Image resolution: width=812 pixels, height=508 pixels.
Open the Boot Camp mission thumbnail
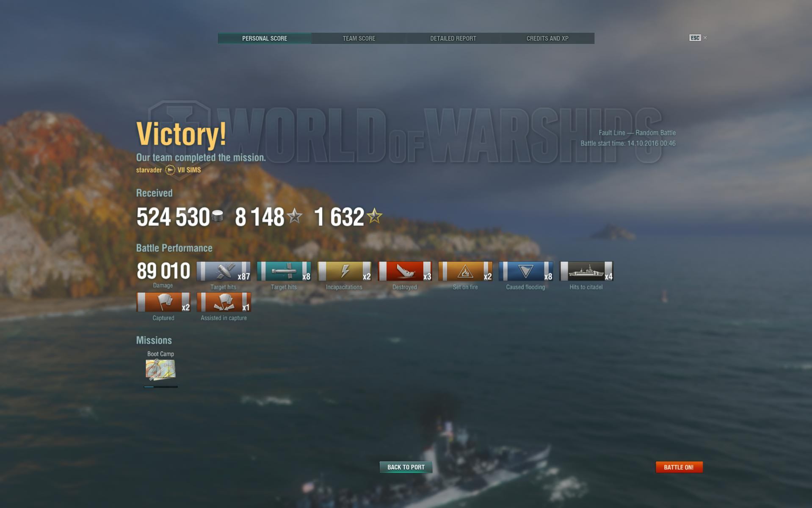[x=160, y=369]
